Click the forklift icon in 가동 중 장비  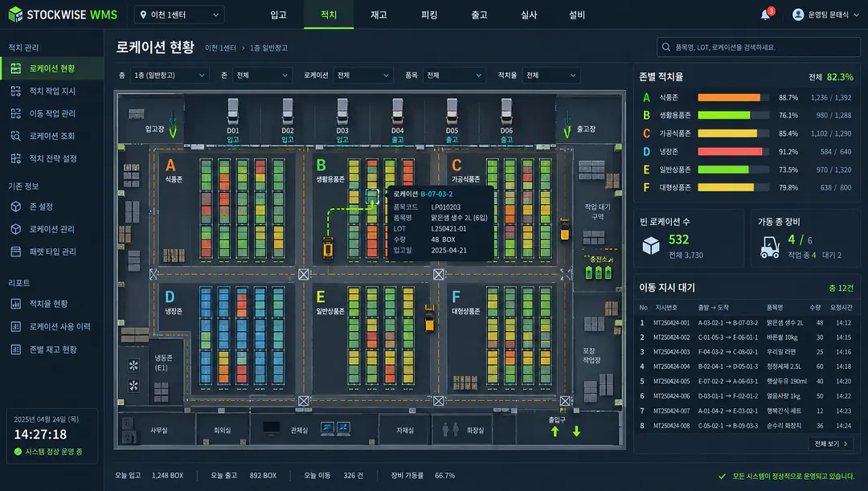pos(770,248)
